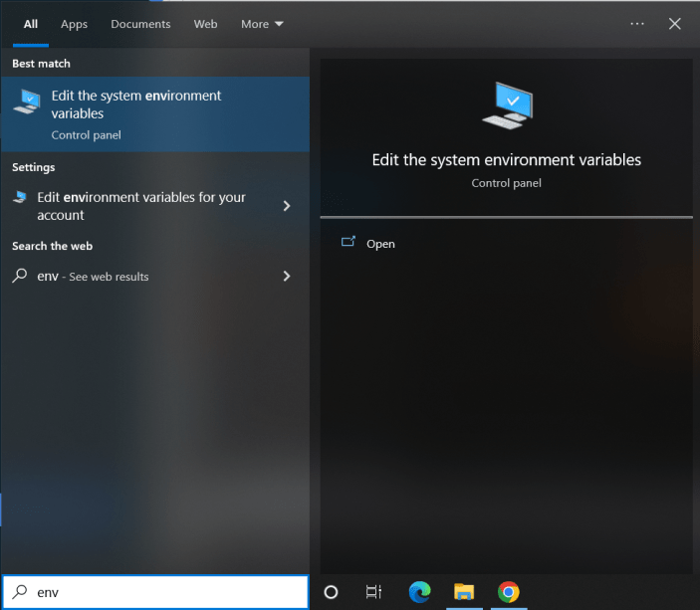Open Edit the system environment variables result
The height and width of the screenshot is (610, 700).
[x=155, y=114]
